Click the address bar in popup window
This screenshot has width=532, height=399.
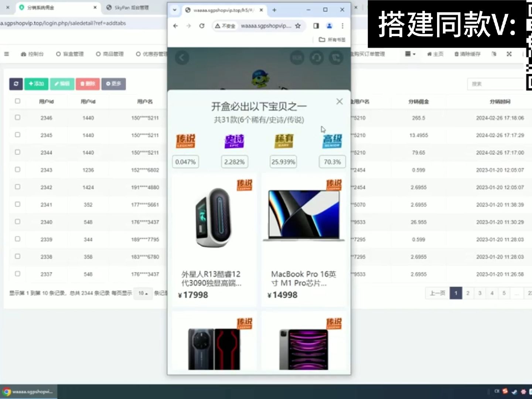tap(265, 26)
